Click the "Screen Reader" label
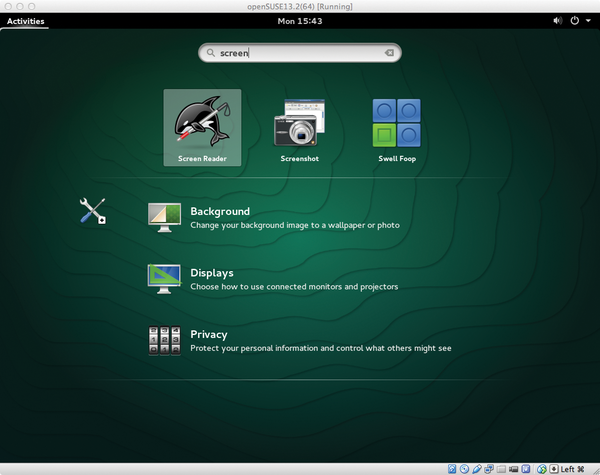Image resolution: width=600 pixels, height=475 pixels. tap(202, 158)
